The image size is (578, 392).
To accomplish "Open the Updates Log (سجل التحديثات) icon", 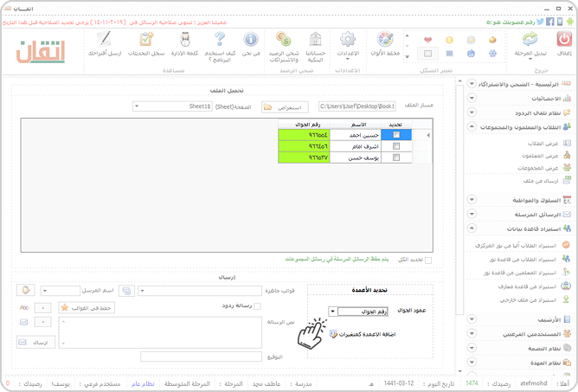I will (x=146, y=39).
